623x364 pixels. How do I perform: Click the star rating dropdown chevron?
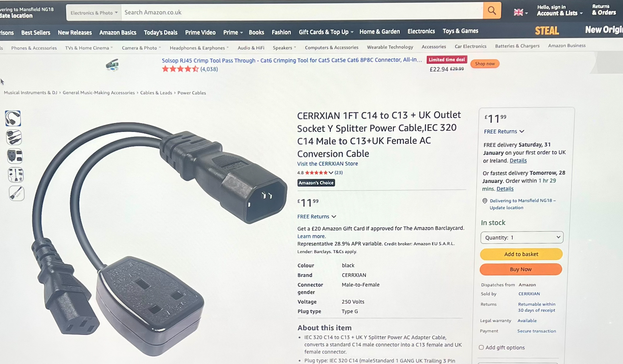coord(331,173)
